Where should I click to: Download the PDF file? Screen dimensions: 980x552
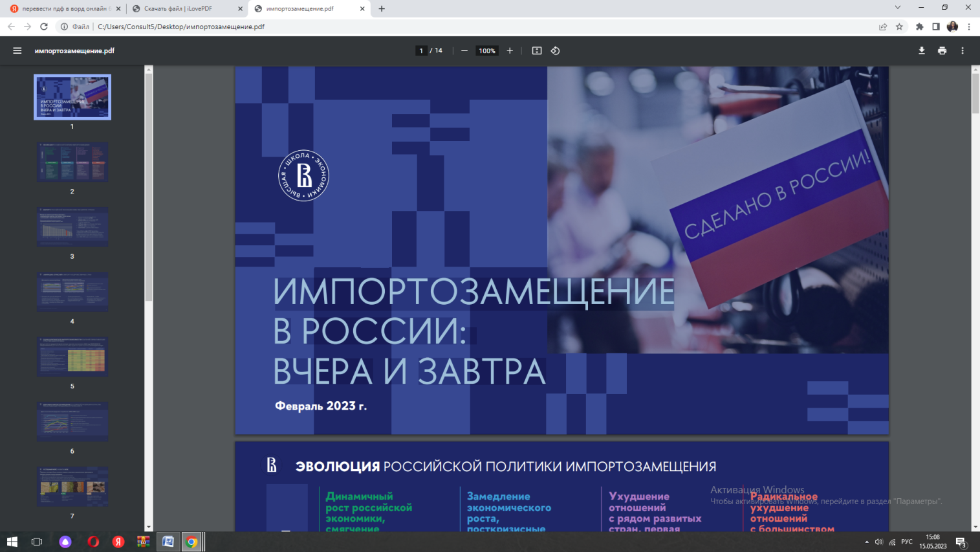(922, 50)
